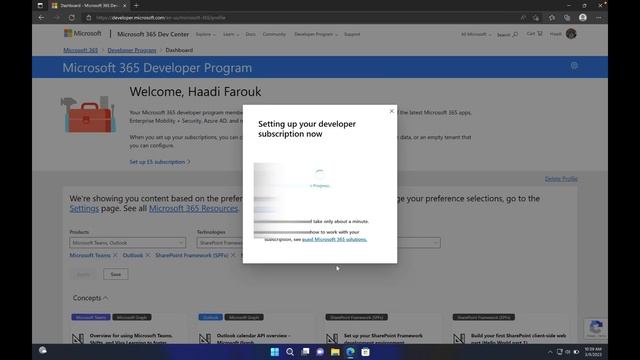Switch to Microsoft Edge on taskbar

click(x=350, y=352)
